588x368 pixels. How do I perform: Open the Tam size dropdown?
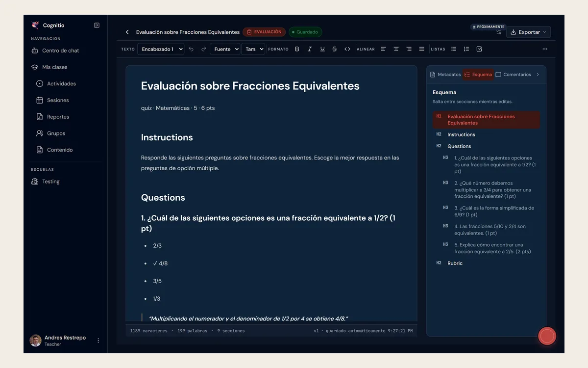[x=253, y=49]
